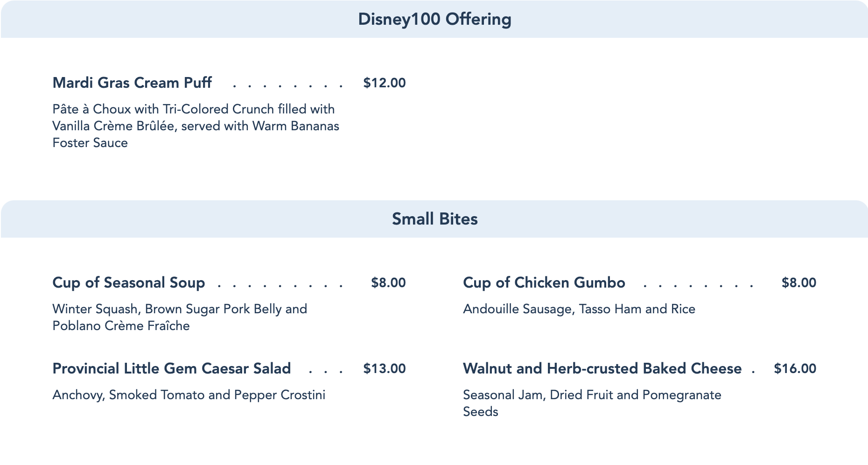Select Cup of Seasonal Soup item

pyautogui.click(x=129, y=282)
